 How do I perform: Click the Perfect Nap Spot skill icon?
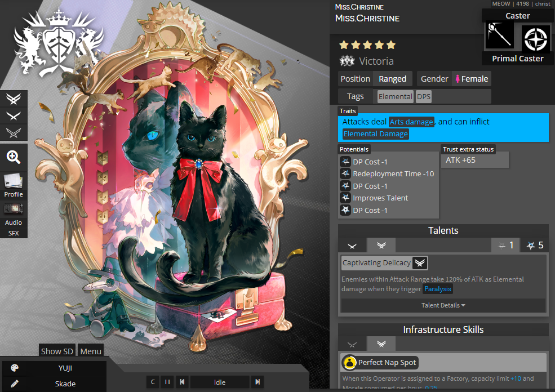pyautogui.click(x=350, y=363)
